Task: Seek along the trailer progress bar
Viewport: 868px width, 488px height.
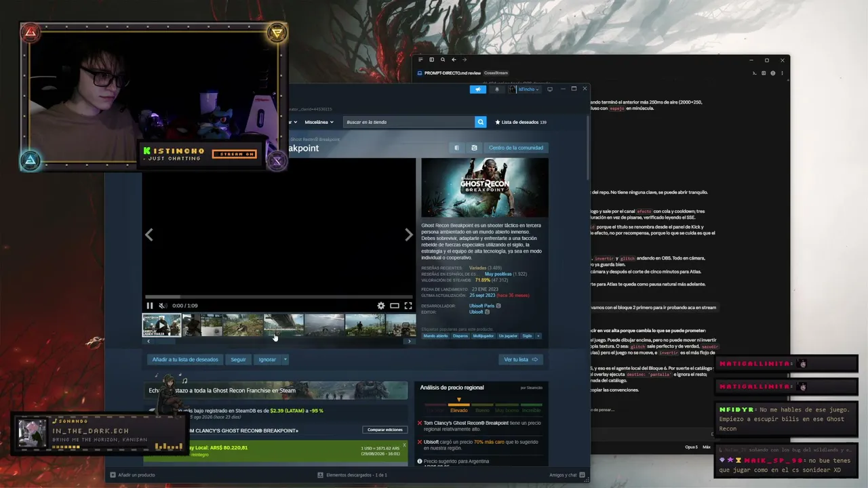Action: click(279, 297)
